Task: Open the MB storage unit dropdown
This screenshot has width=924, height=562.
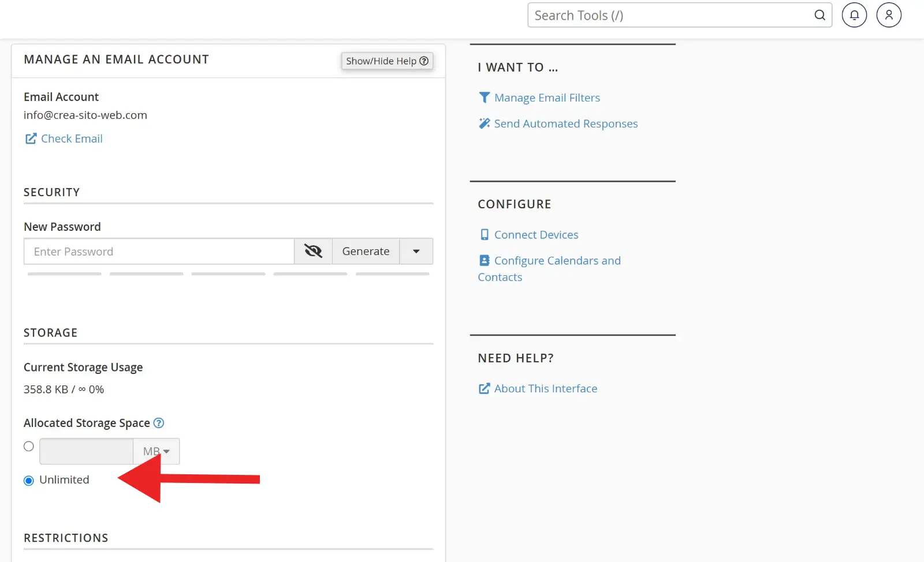Action: [156, 451]
